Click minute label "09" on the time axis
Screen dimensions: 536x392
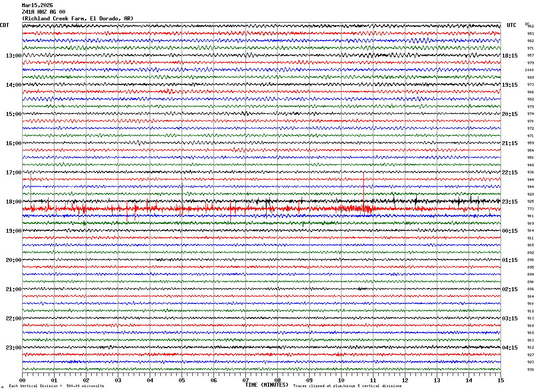coord(309,380)
